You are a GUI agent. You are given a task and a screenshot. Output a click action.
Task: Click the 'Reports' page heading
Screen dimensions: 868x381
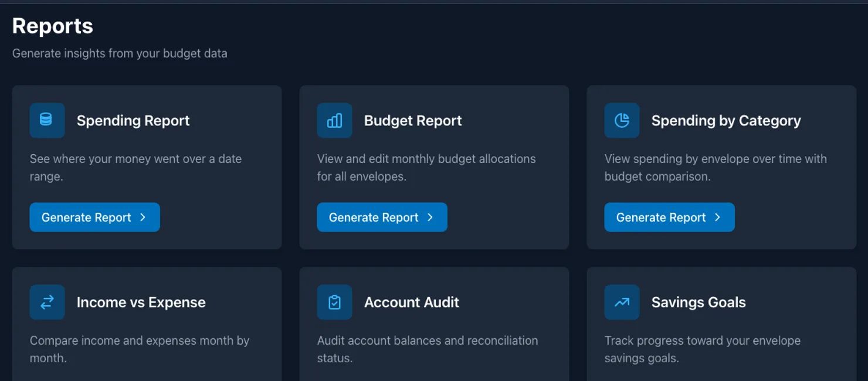click(x=53, y=26)
